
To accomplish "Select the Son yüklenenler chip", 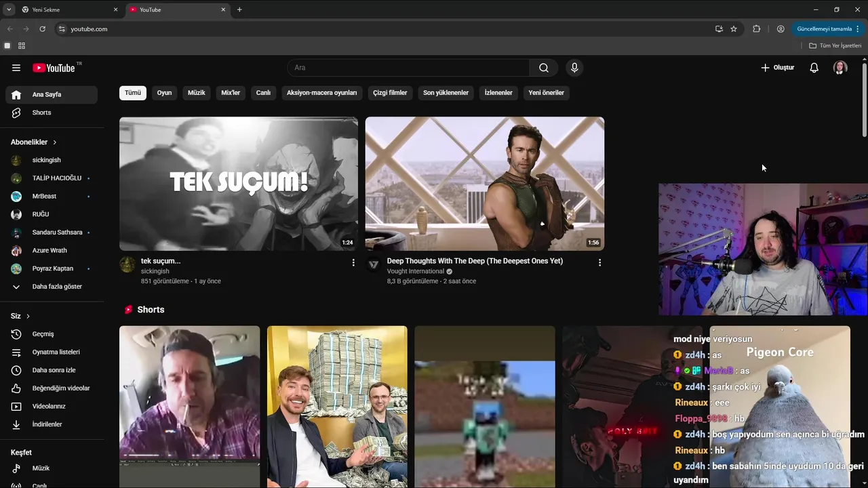I will 446,93.
